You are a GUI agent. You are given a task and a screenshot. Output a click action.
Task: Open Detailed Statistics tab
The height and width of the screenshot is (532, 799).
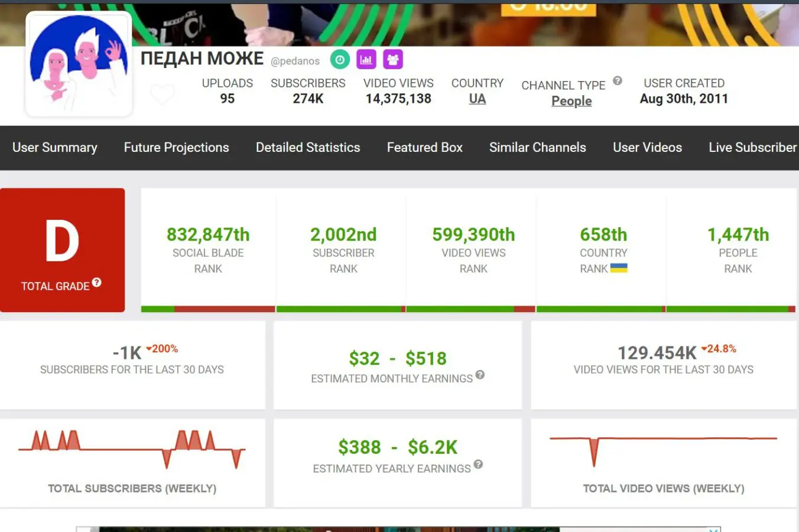click(308, 148)
